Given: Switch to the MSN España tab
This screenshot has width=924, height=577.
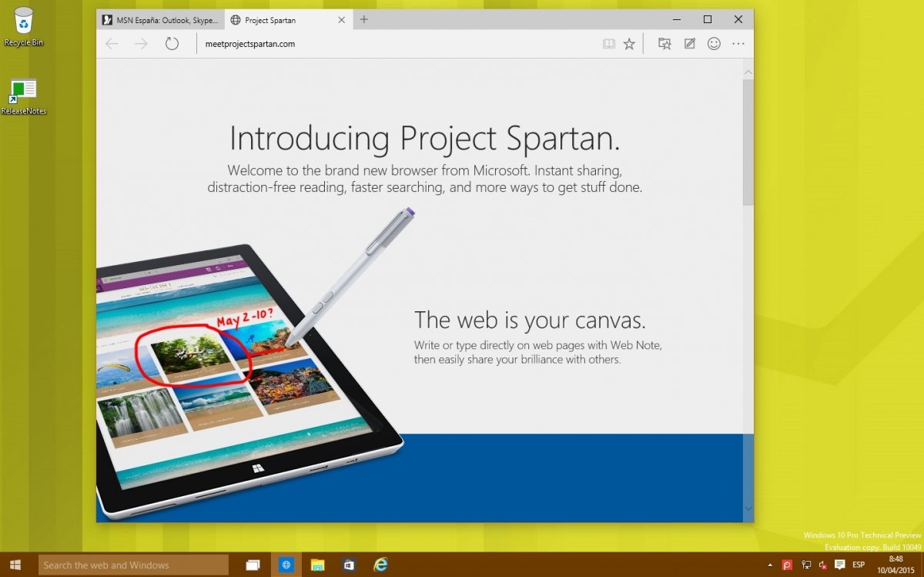Looking at the screenshot, I should (161, 20).
